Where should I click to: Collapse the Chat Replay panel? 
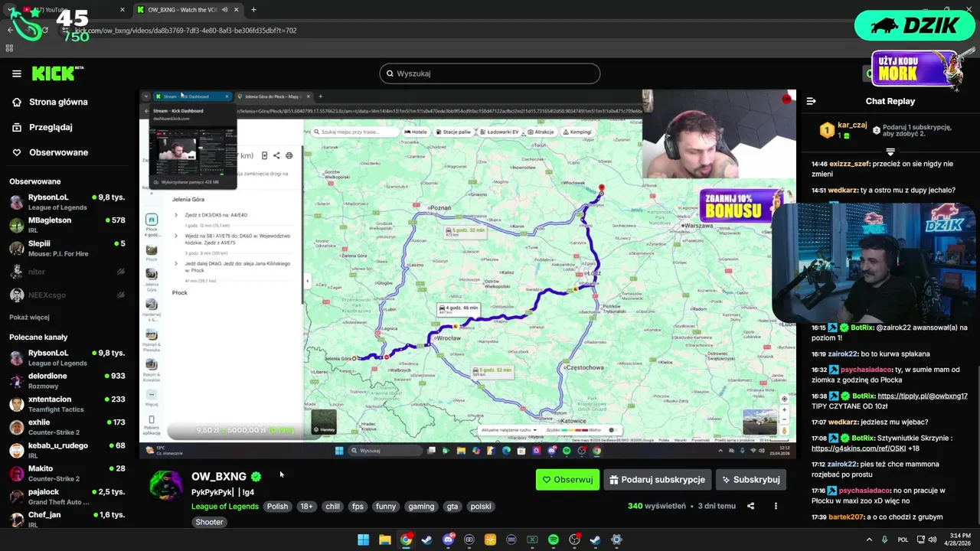click(812, 101)
